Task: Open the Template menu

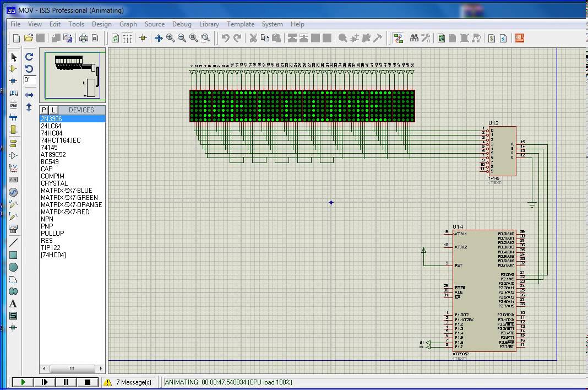Action: (x=241, y=24)
